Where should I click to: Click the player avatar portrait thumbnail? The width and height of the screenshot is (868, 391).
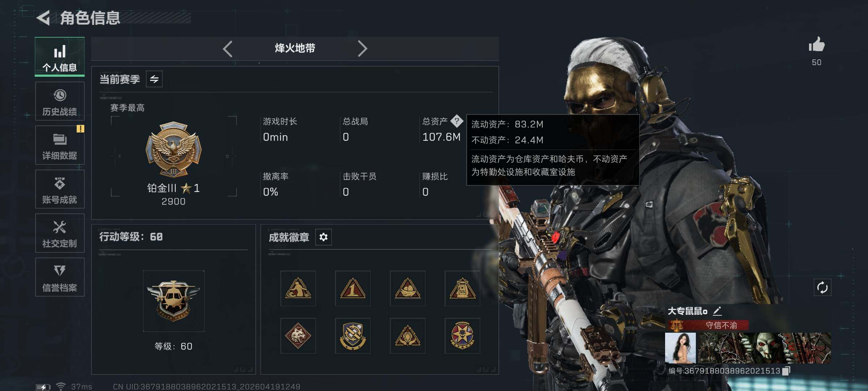(680, 348)
